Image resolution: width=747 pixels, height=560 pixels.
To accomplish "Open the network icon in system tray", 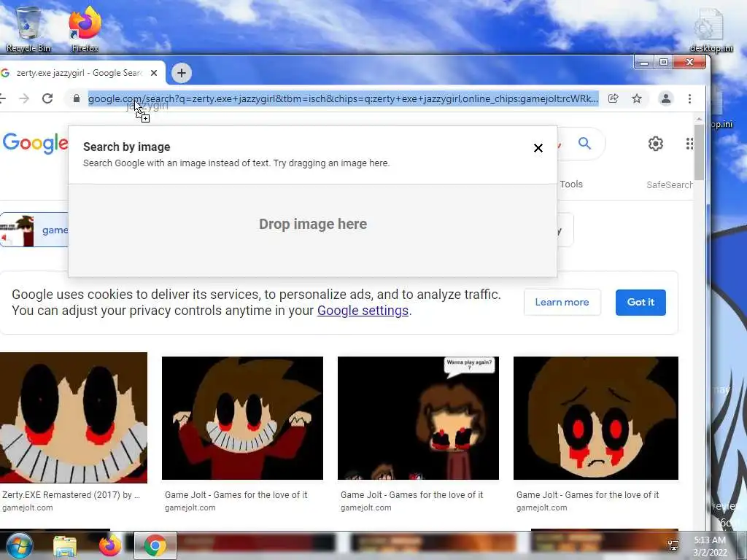I will click(673, 545).
